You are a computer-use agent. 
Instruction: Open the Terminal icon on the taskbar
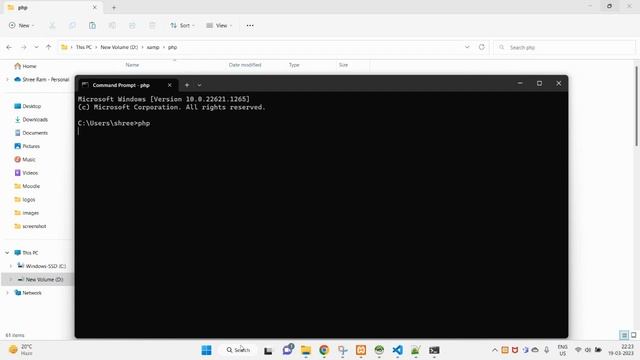pos(434,350)
